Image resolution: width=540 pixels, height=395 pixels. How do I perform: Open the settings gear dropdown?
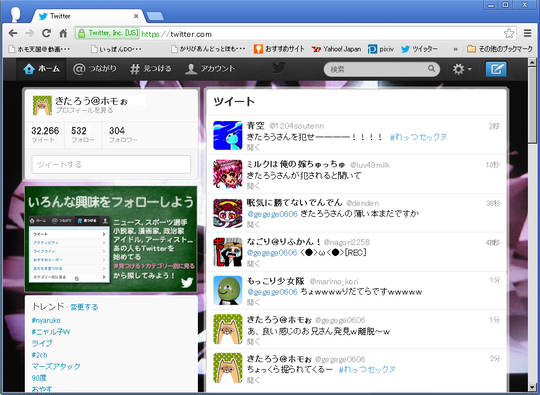coord(461,69)
